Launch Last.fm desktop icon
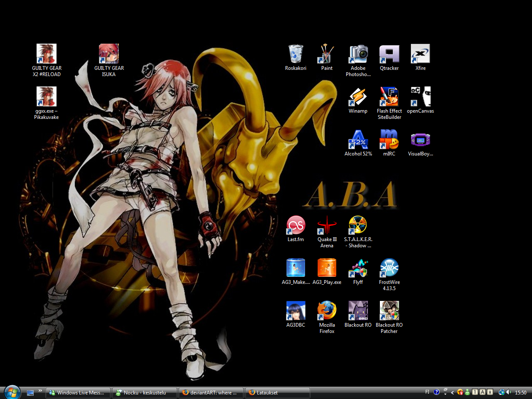 tap(296, 229)
